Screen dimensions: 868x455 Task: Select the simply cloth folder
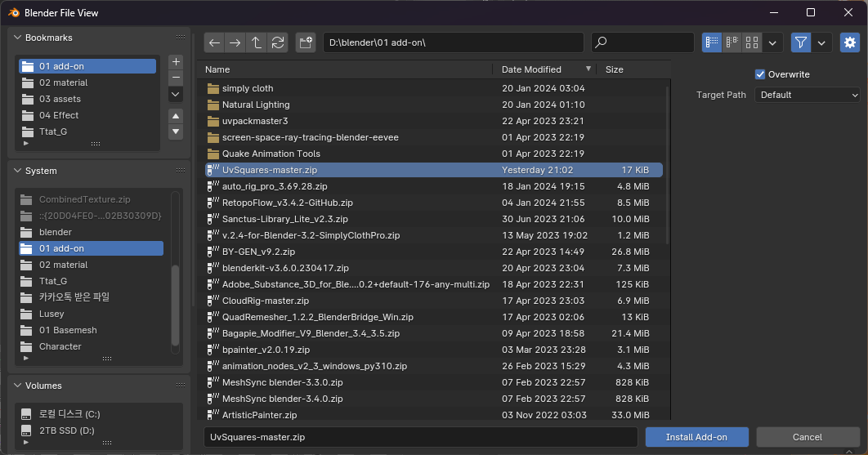click(433, 88)
